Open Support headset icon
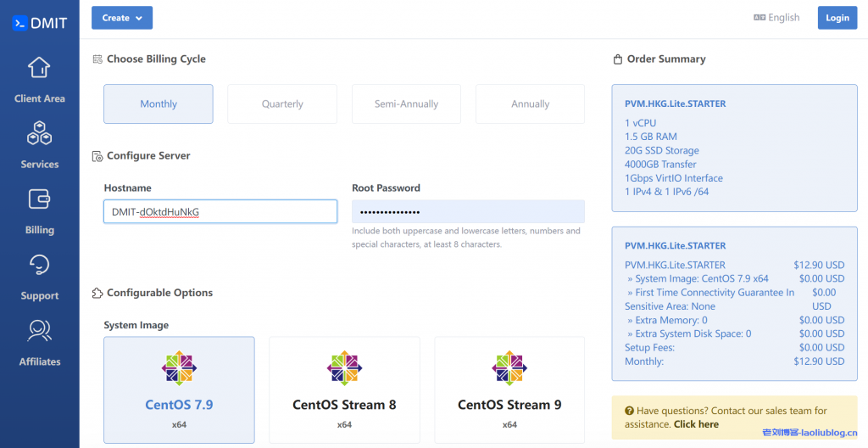 point(39,265)
